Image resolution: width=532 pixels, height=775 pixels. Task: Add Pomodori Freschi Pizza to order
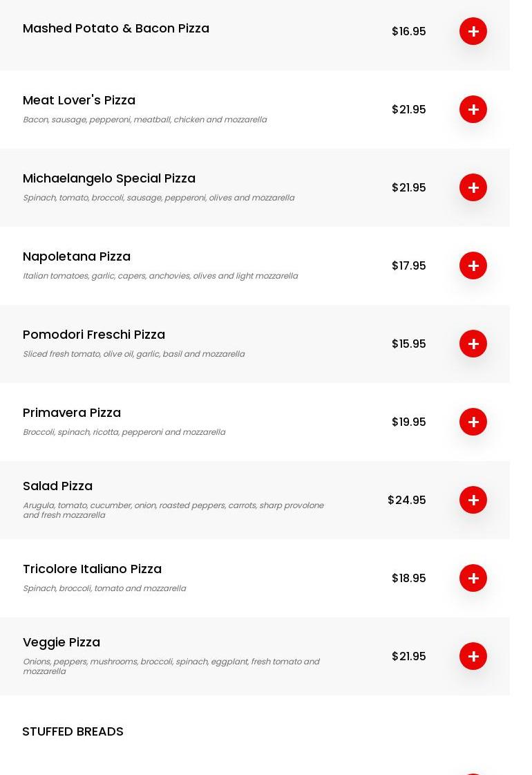point(473,344)
